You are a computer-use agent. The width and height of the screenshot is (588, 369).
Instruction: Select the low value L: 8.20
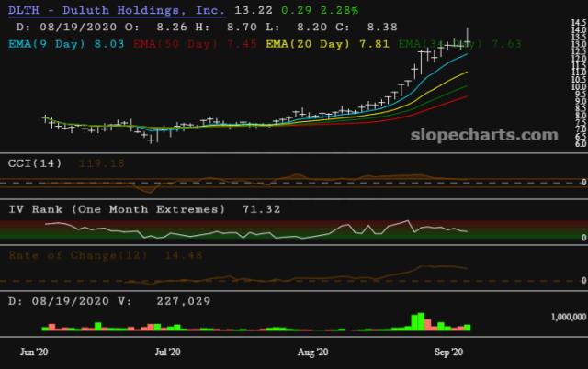click(x=296, y=27)
